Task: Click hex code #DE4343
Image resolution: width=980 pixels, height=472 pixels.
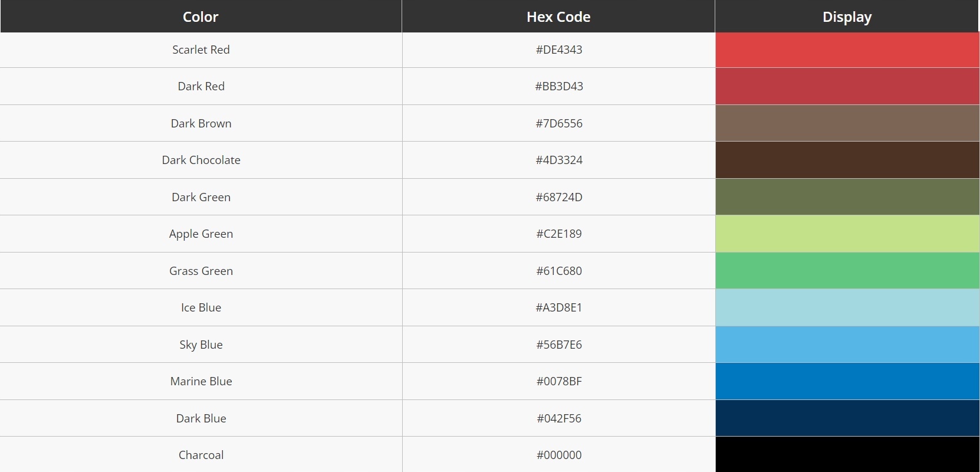Action: click(559, 50)
